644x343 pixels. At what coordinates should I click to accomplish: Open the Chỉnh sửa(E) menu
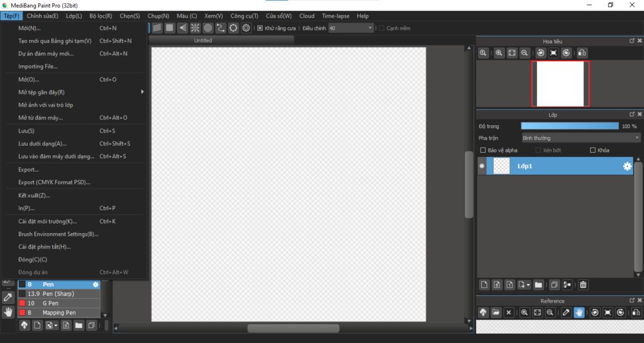tap(43, 16)
